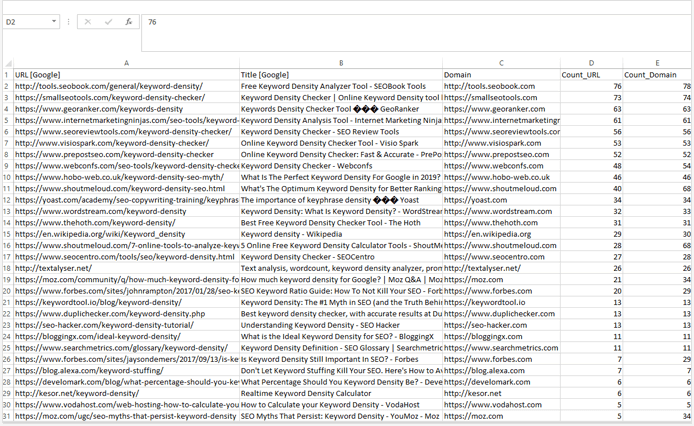Select the https://www.hobo-web.co.uk domain cell

501,177
